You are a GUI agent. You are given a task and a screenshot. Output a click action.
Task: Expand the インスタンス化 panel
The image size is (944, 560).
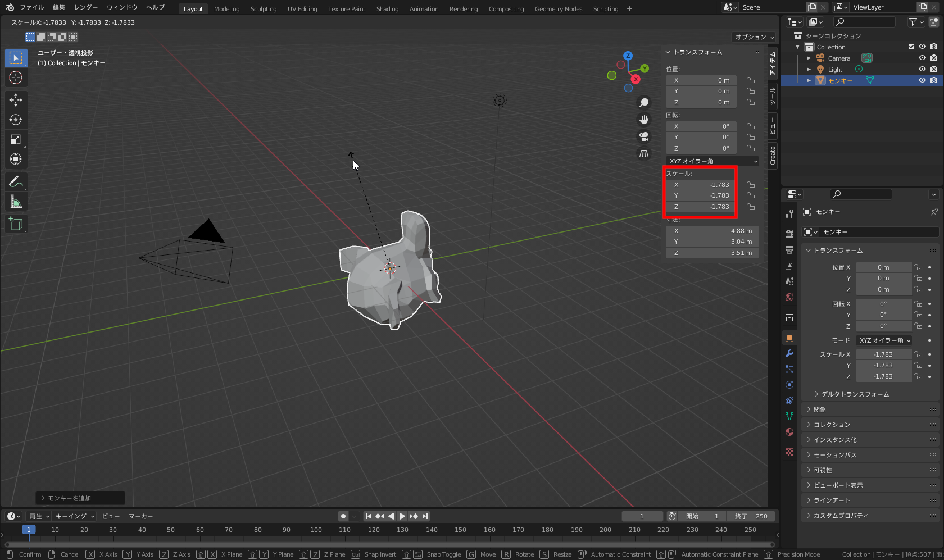click(x=870, y=440)
